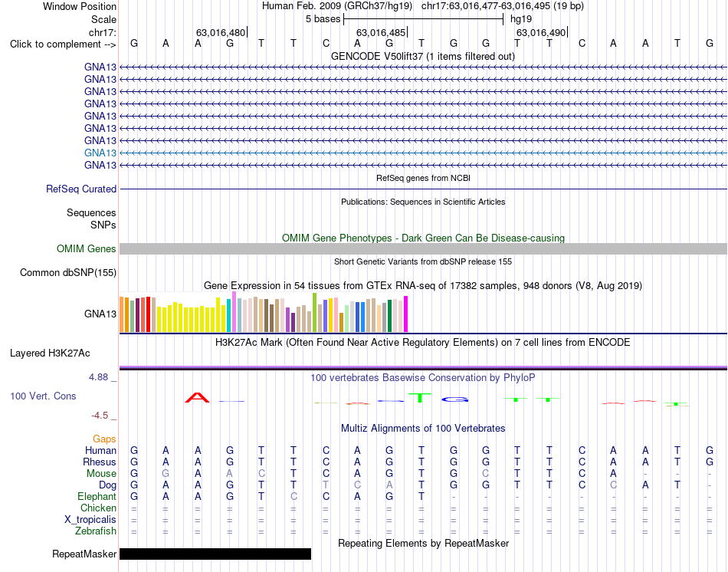Open the GTEx Gene Expression track title
The width and height of the screenshot is (728, 572).
tap(423, 286)
